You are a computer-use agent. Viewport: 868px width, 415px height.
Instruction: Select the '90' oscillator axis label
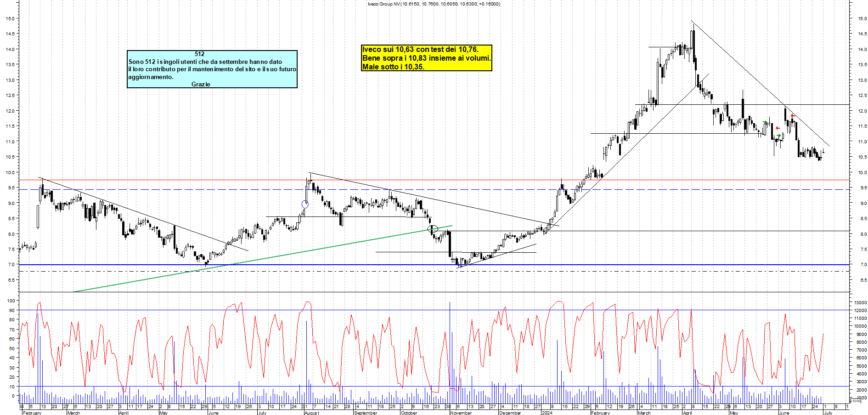[12, 310]
